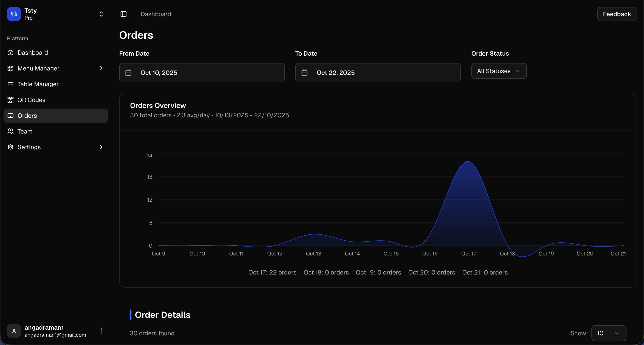Toggle the sidebar collapse panel icon
This screenshot has width=644, height=345.
(123, 14)
